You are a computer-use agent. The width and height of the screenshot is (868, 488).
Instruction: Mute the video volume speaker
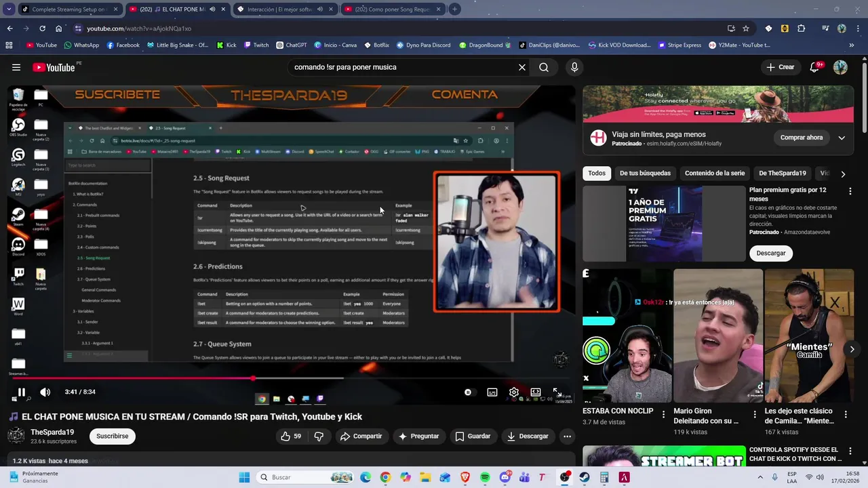45,392
